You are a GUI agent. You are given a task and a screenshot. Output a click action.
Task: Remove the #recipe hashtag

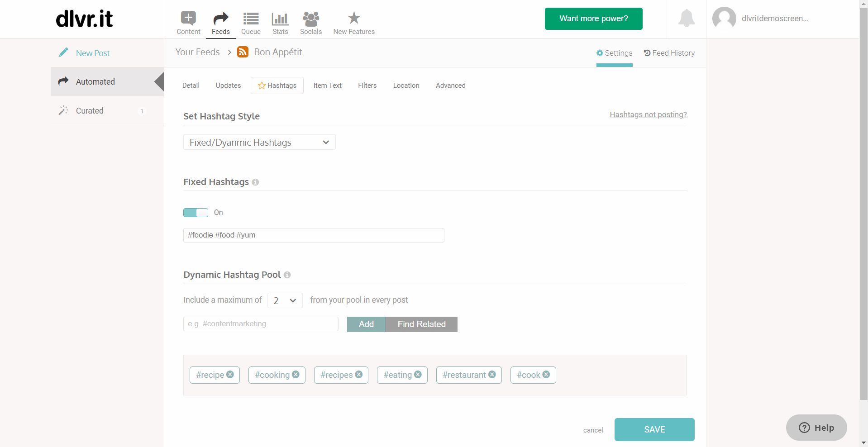pos(230,375)
